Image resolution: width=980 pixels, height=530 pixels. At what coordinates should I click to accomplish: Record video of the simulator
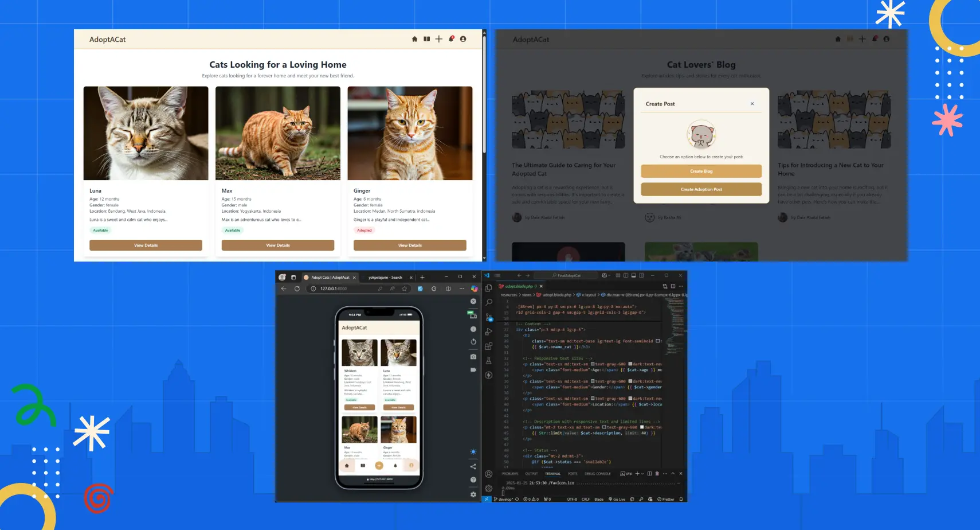pyautogui.click(x=473, y=370)
